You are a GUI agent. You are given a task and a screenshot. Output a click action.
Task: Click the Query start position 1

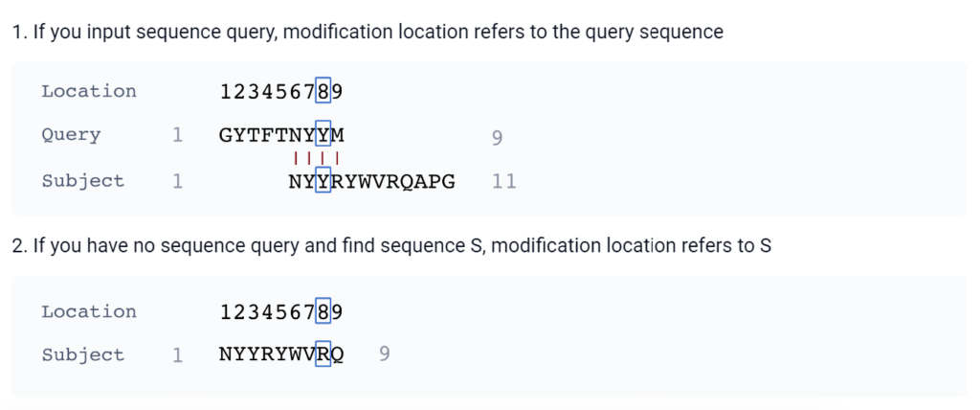pyautogui.click(x=177, y=135)
